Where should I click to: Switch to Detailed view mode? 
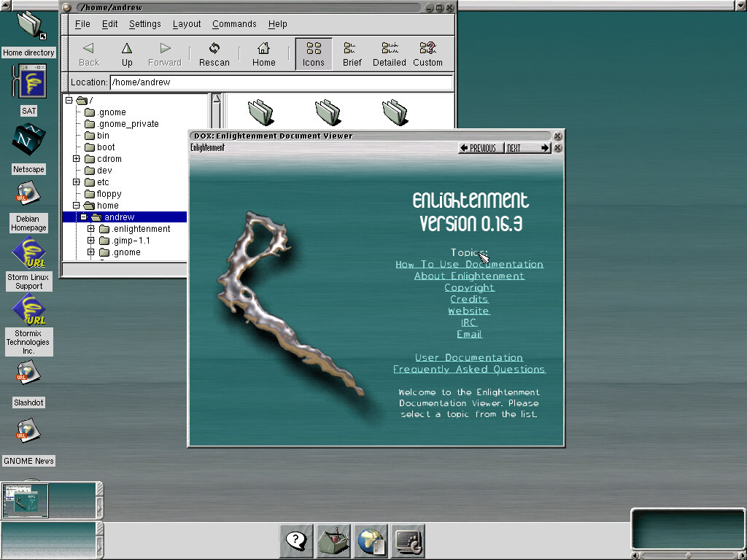[x=389, y=54]
